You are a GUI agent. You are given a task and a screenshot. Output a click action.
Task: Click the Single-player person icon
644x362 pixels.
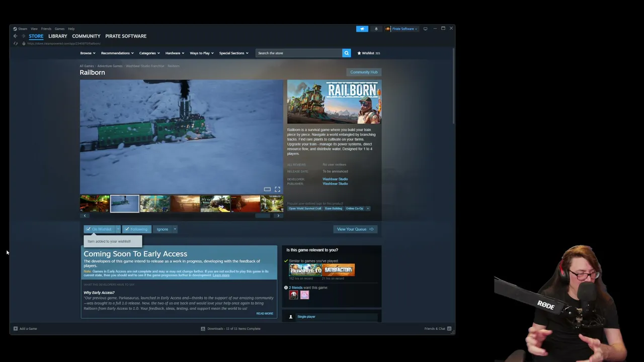click(291, 317)
